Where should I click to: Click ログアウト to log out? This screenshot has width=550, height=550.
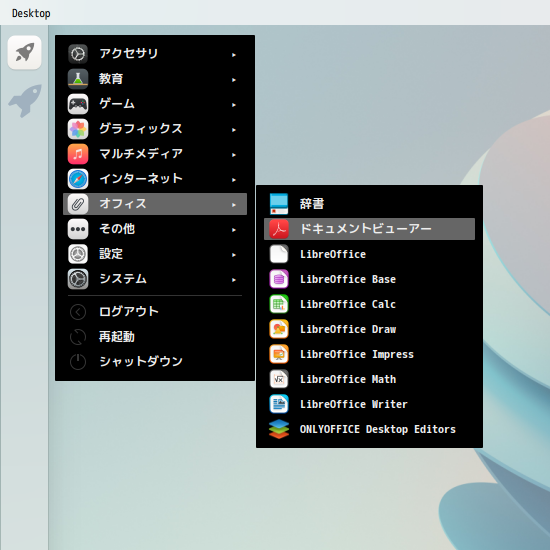tap(155, 311)
